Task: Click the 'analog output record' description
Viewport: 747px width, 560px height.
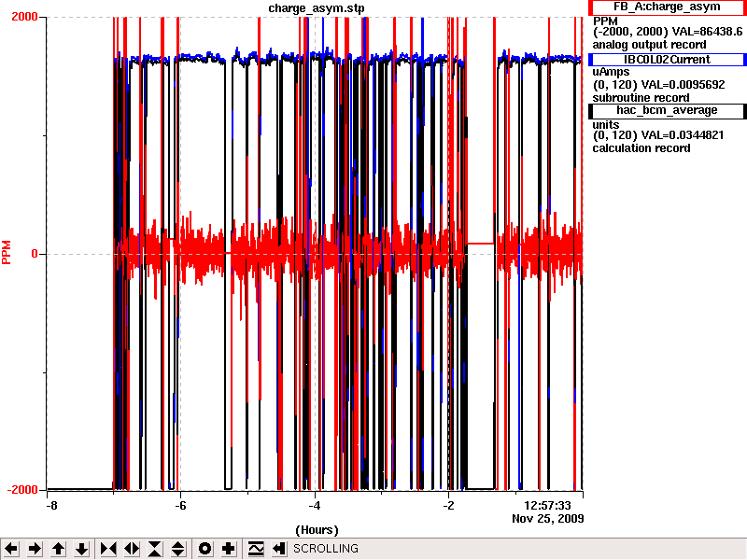Action: click(x=649, y=45)
